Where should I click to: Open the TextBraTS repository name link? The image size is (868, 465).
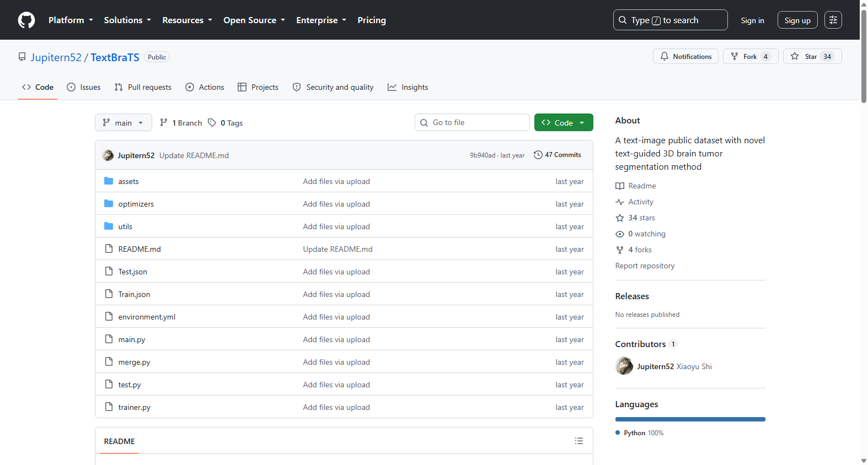(115, 57)
